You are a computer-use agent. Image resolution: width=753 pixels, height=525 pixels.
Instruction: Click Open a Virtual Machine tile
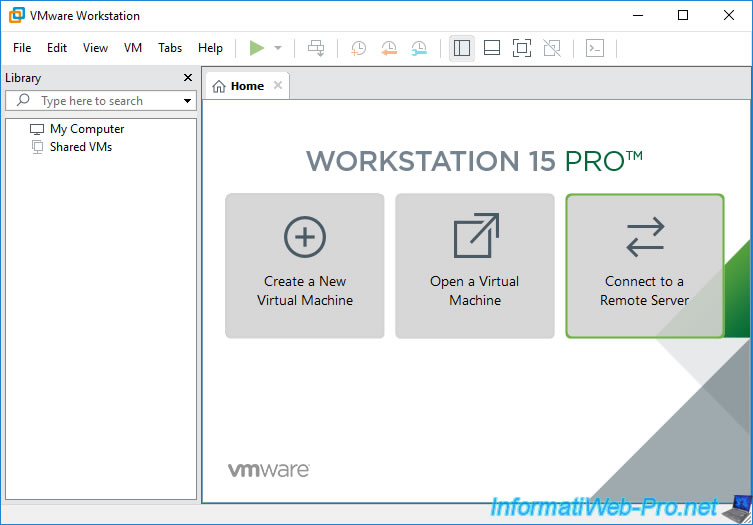tap(474, 266)
